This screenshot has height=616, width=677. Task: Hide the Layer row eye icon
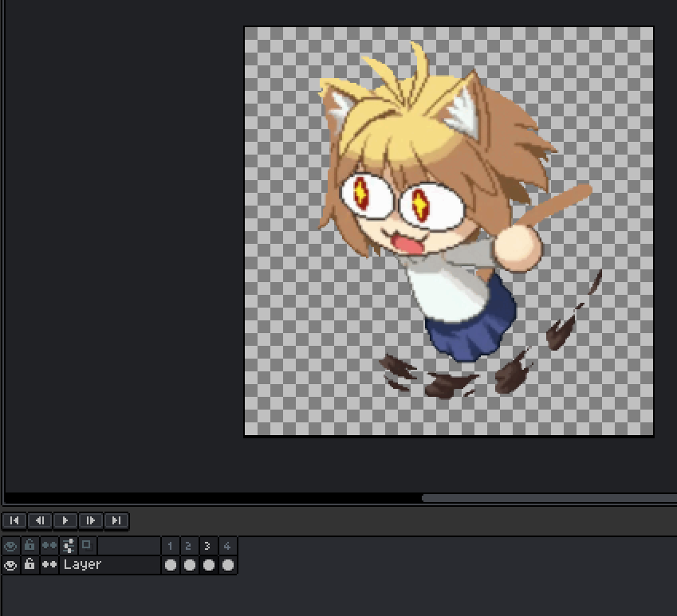click(10, 565)
